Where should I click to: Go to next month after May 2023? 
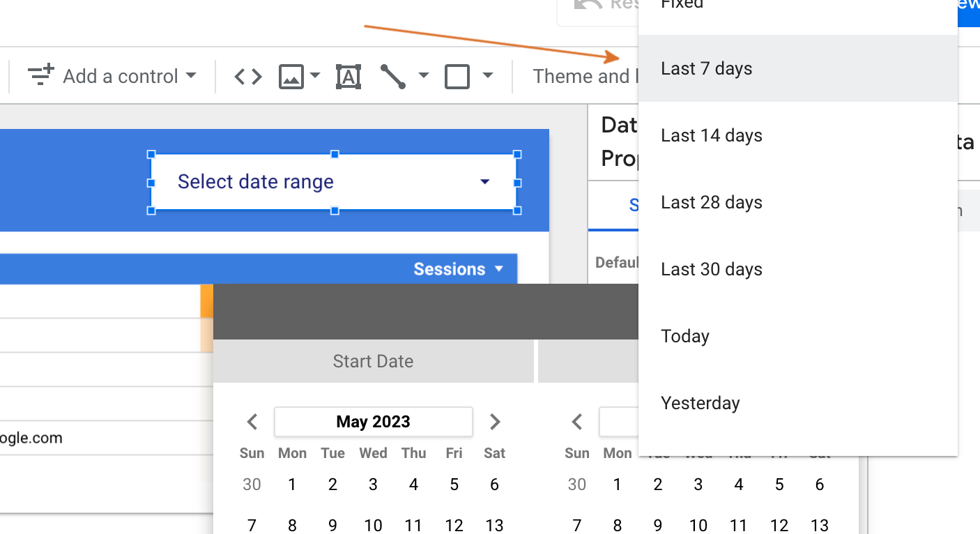[495, 422]
